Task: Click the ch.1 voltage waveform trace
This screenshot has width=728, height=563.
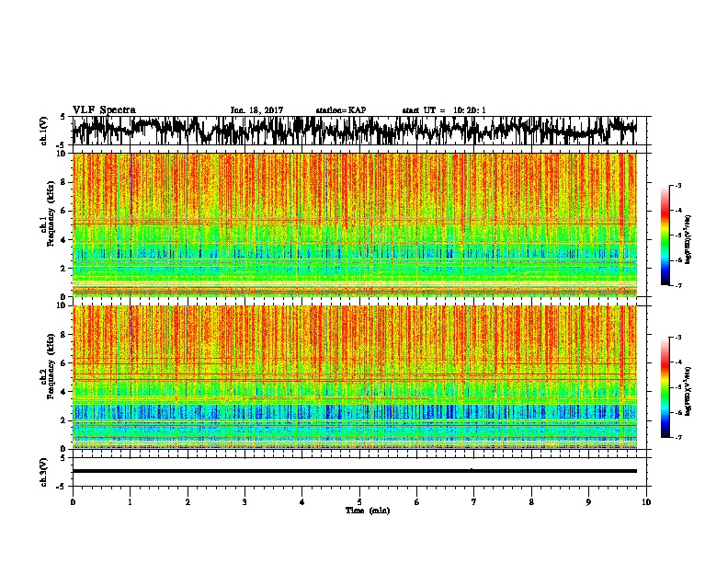Action: (354, 131)
